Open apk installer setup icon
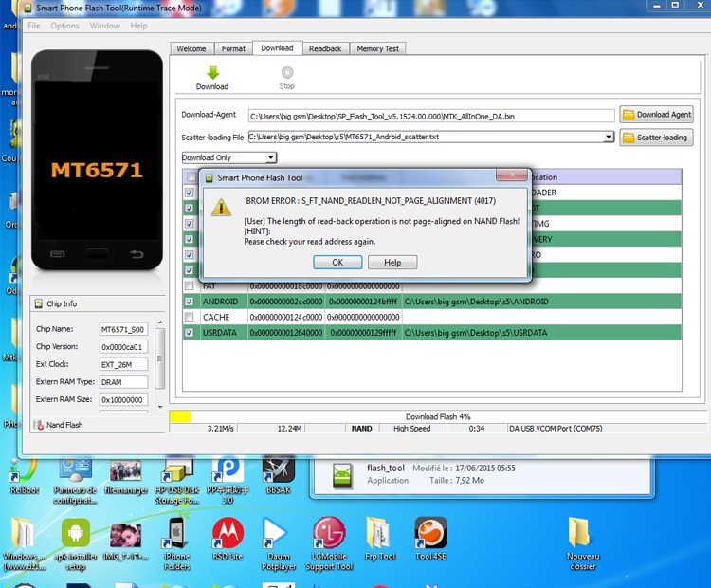 tap(75, 543)
